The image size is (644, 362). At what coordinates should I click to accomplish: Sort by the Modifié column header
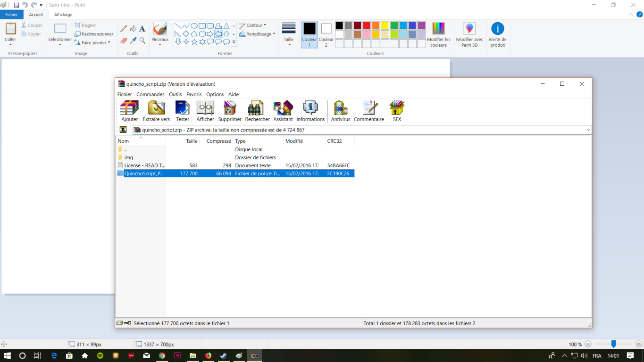click(304, 141)
